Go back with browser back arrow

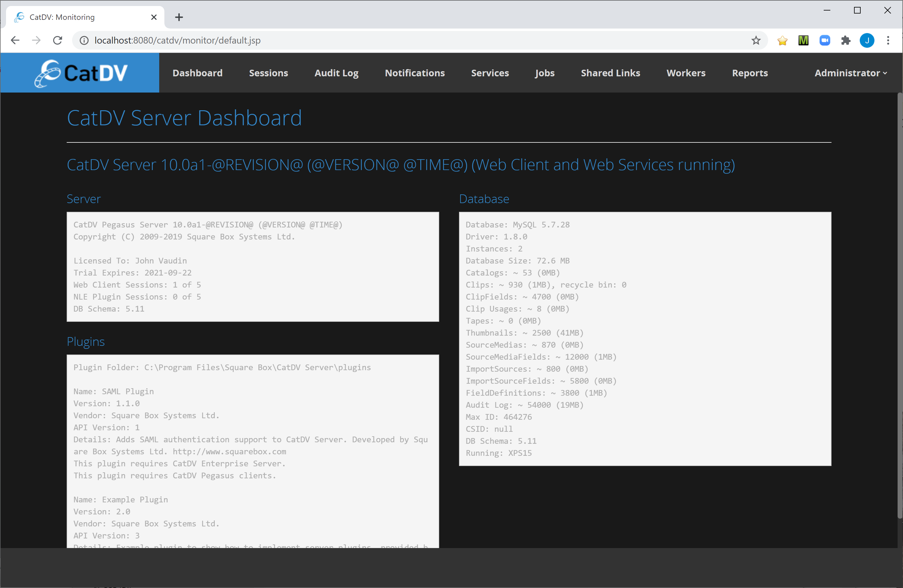(x=15, y=40)
